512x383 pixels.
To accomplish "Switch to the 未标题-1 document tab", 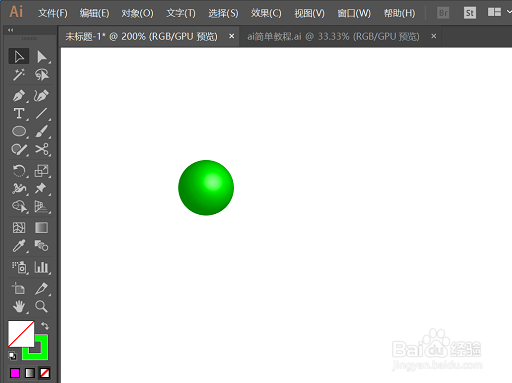I will click(141, 36).
